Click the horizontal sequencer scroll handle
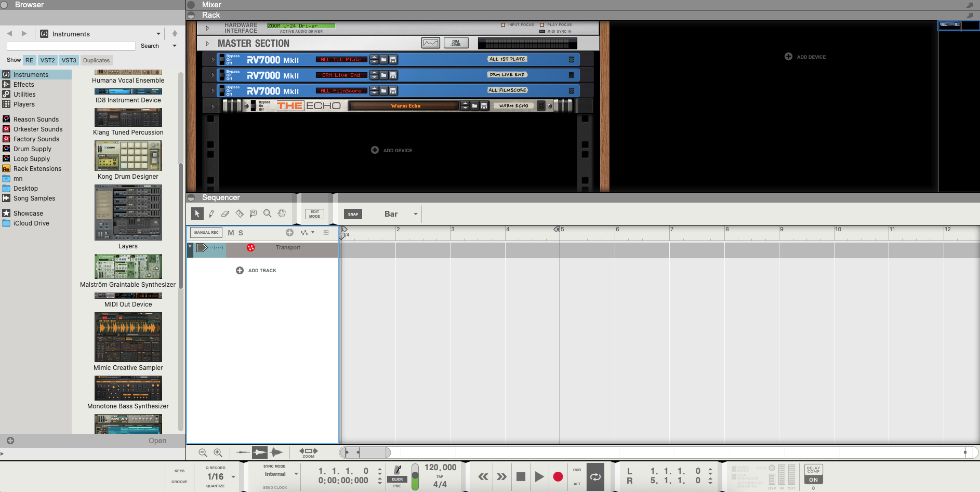The image size is (980, 492). 365,453
